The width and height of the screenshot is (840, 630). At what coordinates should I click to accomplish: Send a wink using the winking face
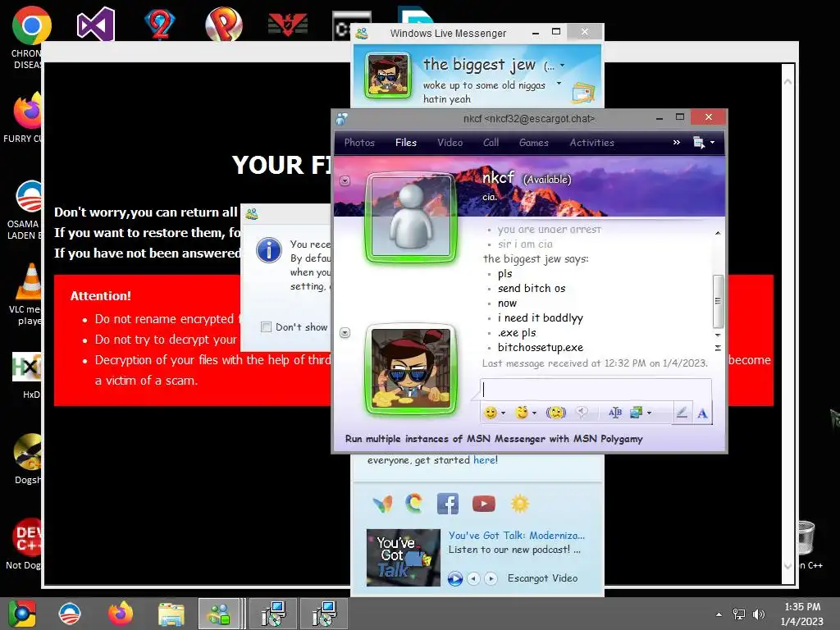[x=522, y=412]
